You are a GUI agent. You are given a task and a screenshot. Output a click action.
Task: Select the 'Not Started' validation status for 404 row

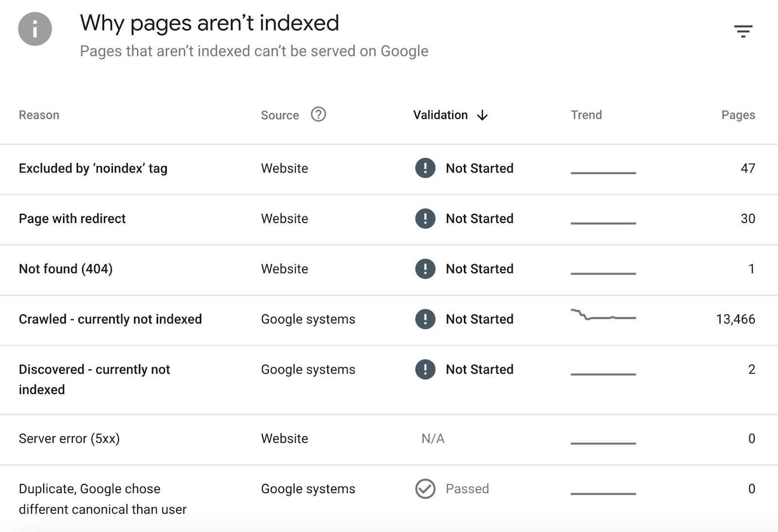coord(479,269)
